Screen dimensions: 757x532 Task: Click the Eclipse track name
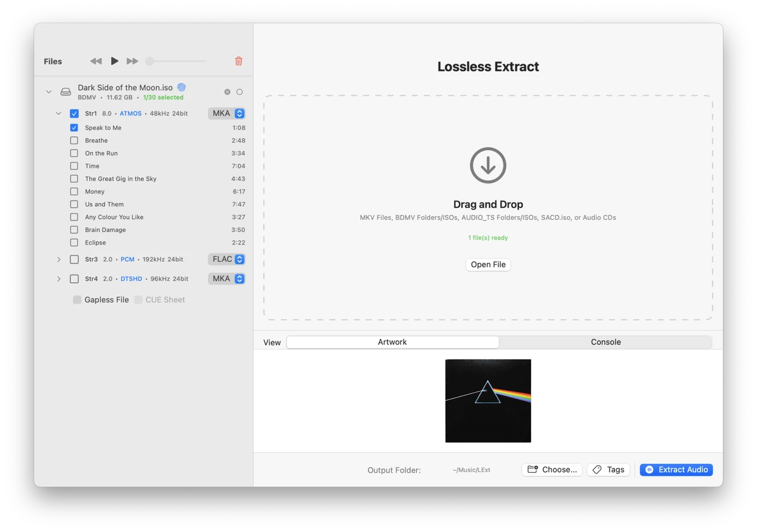coord(95,243)
